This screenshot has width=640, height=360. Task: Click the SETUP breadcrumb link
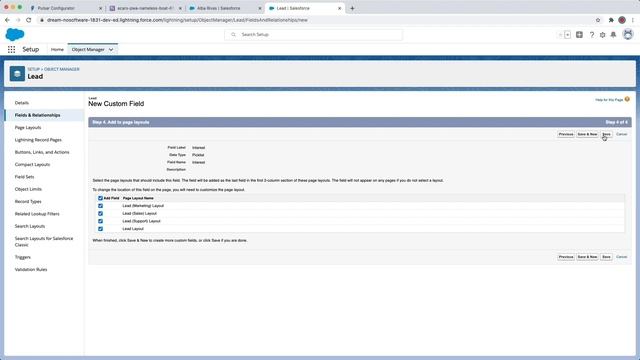pos(33,69)
